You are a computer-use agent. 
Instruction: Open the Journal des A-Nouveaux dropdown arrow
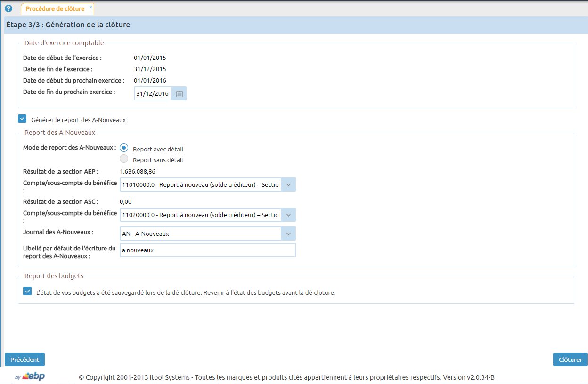[288, 234]
